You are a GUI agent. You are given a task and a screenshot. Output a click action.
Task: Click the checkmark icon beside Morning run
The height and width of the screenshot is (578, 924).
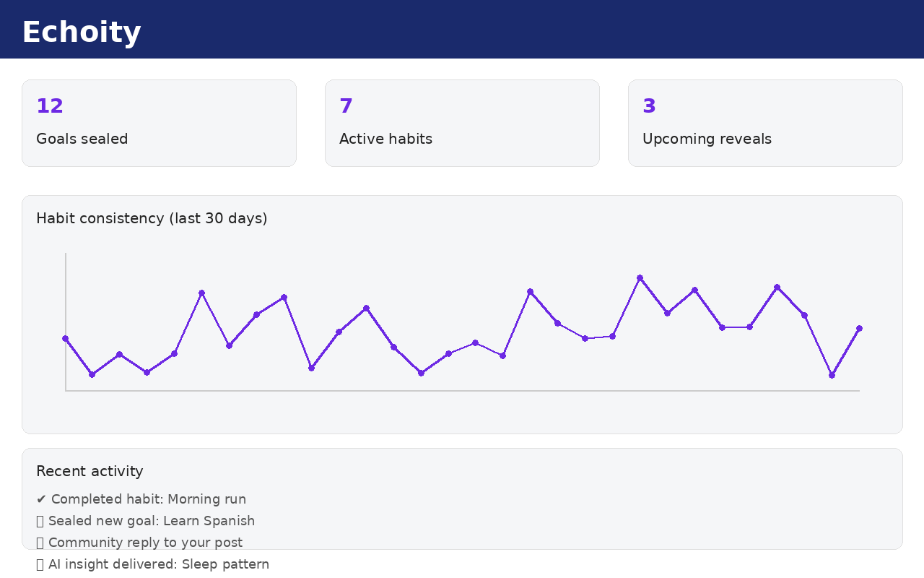click(x=41, y=499)
